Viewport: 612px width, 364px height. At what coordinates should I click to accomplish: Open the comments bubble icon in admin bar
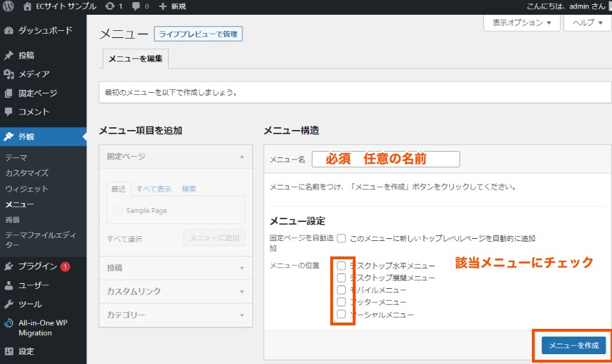(136, 6)
